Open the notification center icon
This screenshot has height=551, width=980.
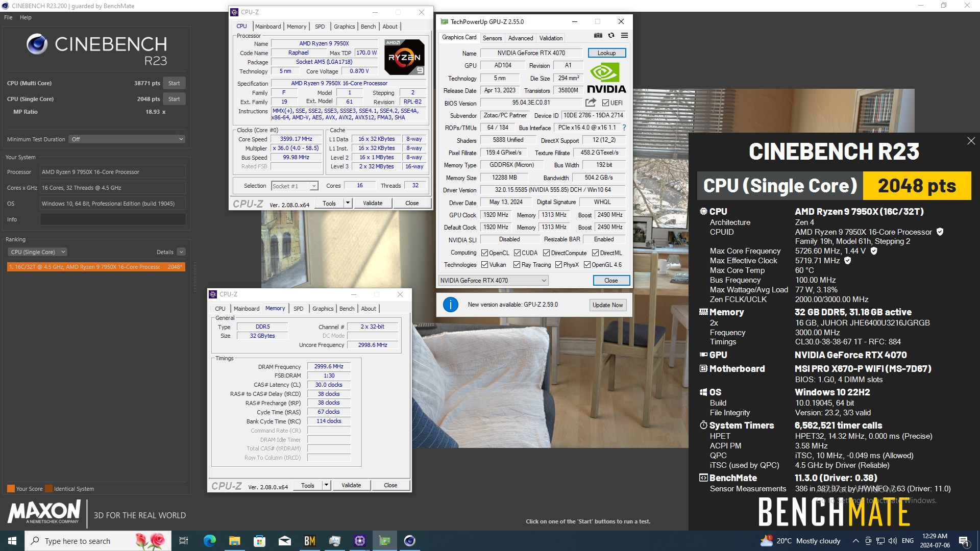[964, 541]
